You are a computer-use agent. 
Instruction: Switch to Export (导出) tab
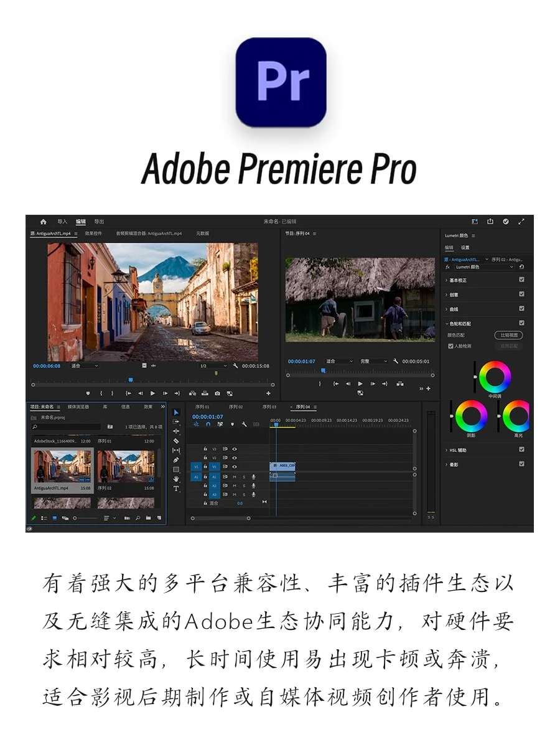pos(99,222)
